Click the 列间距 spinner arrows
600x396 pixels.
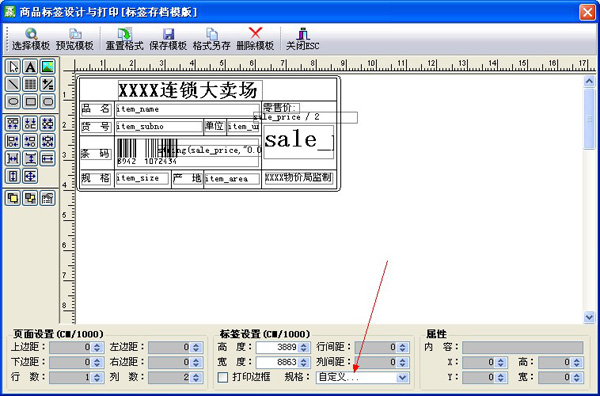pyautogui.click(x=402, y=362)
